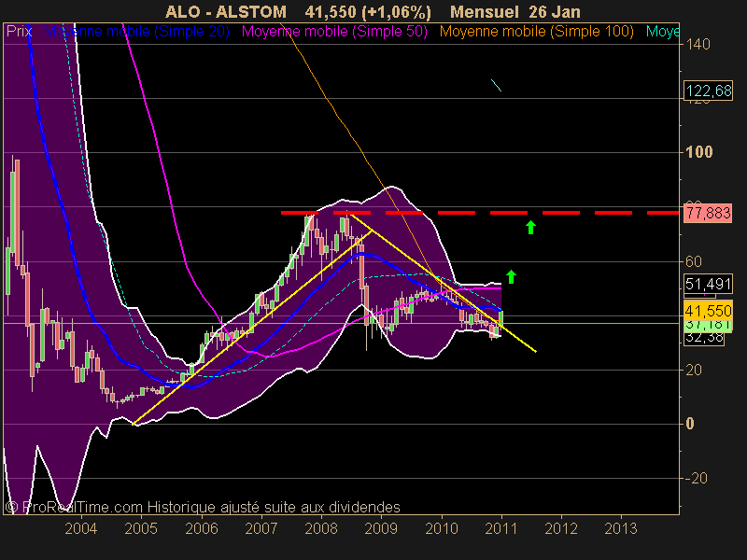The height and width of the screenshot is (560, 747).
Task: Click the 100 price axis label
Action: coord(698,152)
